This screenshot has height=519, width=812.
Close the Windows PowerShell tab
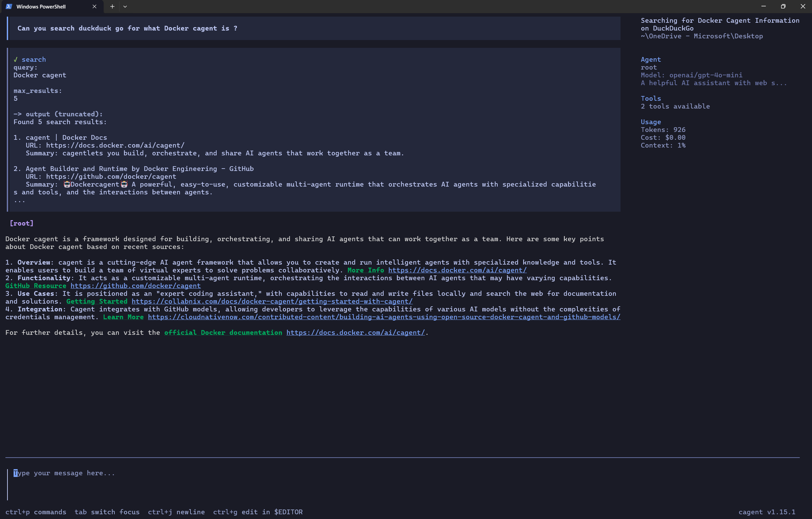(x=94, y=6)
